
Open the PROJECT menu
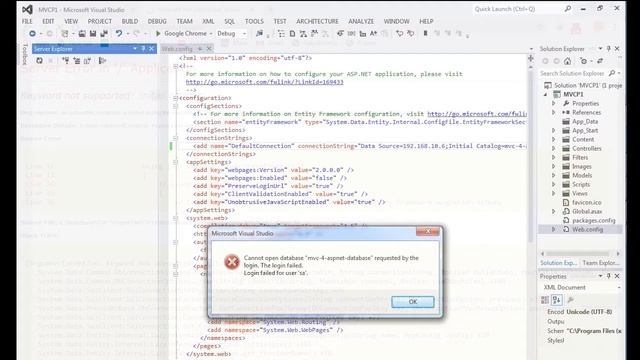click(x=100, y=21)
